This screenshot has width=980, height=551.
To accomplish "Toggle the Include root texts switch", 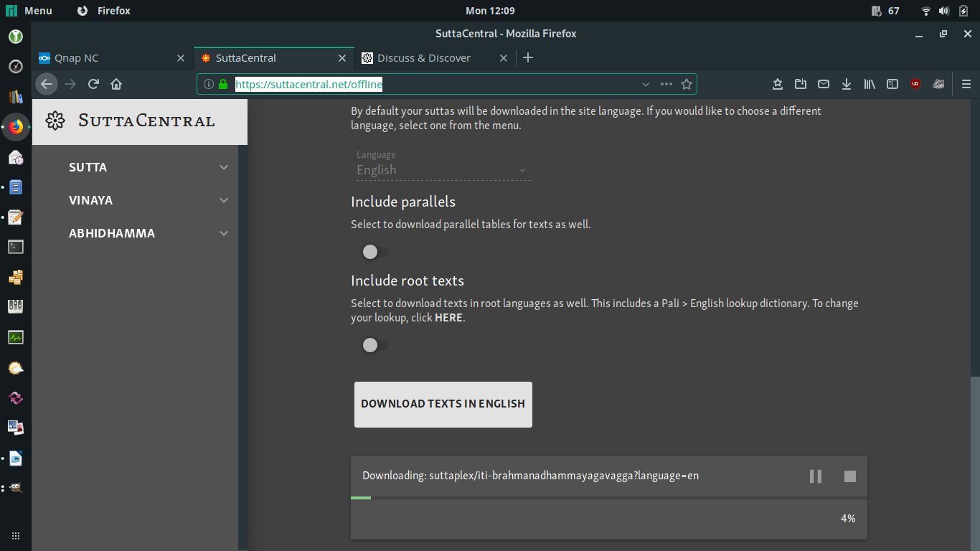I will pyautogui.click(x=375, y=345).
